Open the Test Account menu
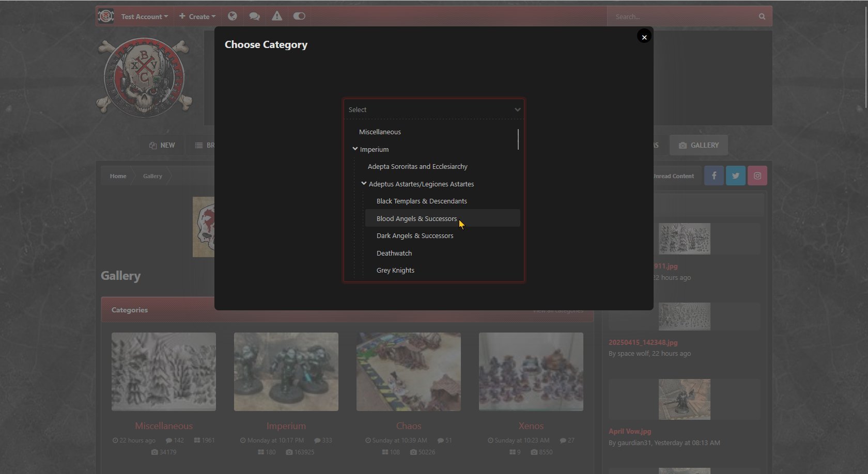The image size is (868, 474). 144,17
